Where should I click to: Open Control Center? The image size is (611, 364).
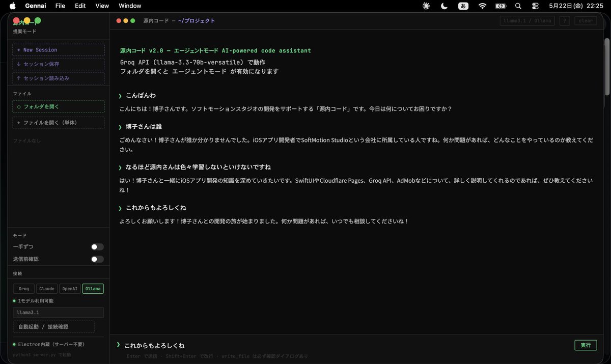(x=535, y=6)
